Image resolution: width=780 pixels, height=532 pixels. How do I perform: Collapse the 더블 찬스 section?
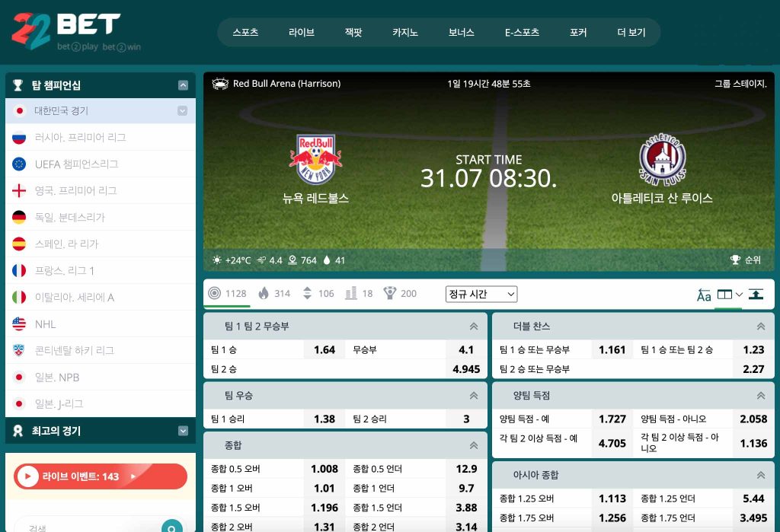(x=761, y=327)
